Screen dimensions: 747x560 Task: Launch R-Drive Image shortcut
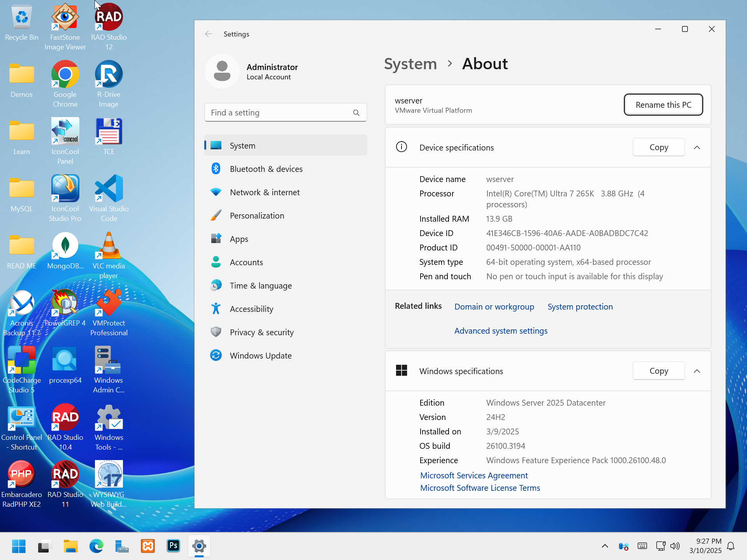pos(109,84)
